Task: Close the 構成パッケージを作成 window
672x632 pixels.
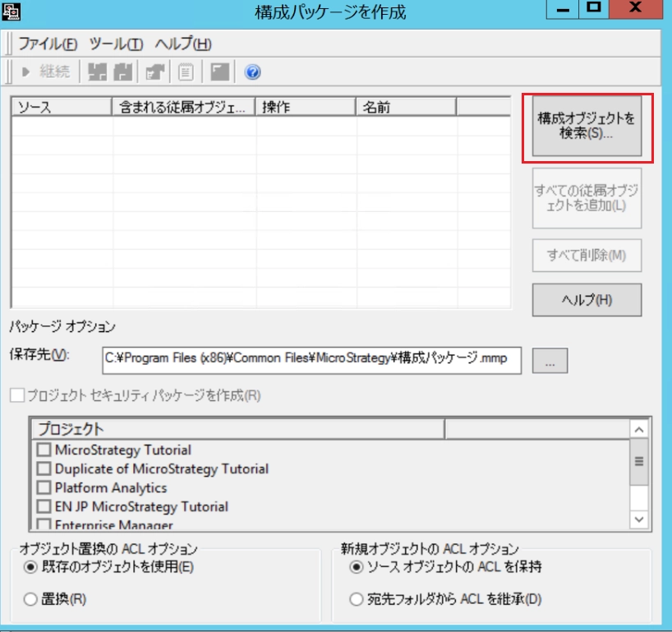Action: click(x=636, y=9)
